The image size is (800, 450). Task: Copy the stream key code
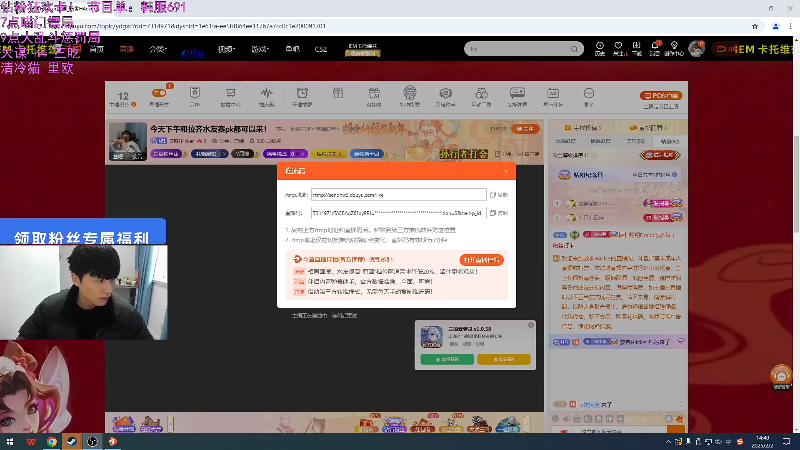498,213
